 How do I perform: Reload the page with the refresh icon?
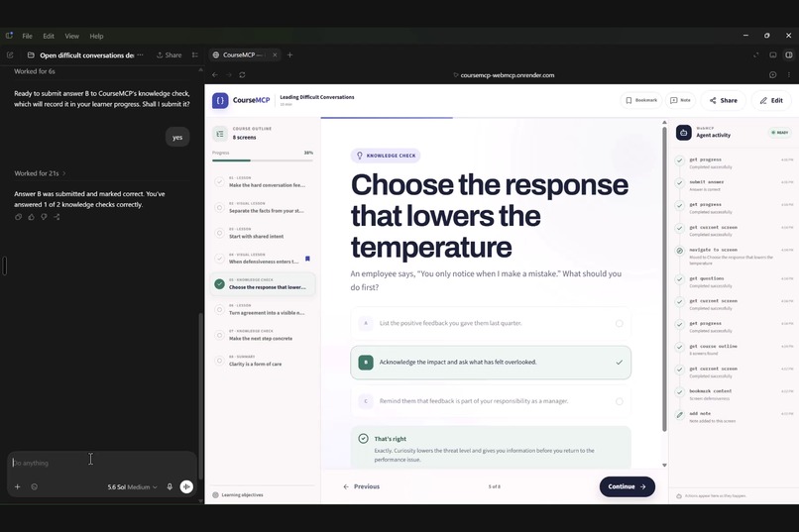pos(242,75)
